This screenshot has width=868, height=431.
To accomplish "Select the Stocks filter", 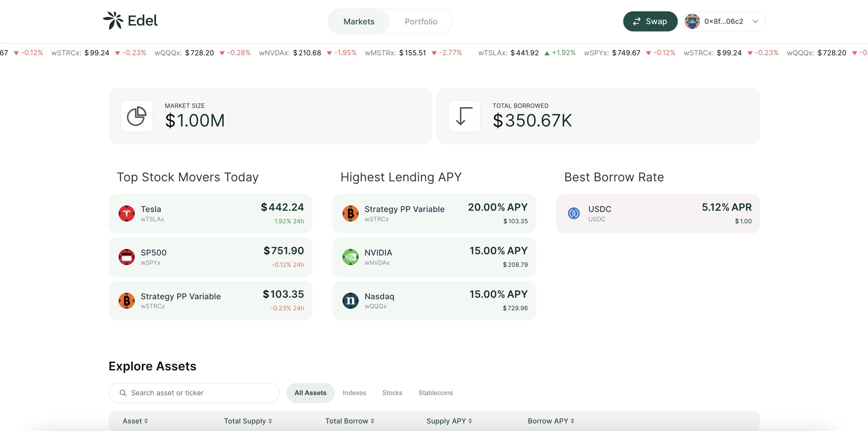I will click(392, 393).
